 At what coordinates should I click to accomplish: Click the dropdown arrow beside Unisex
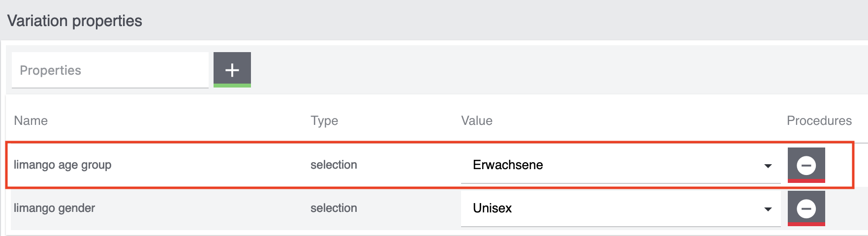point(768,209)
